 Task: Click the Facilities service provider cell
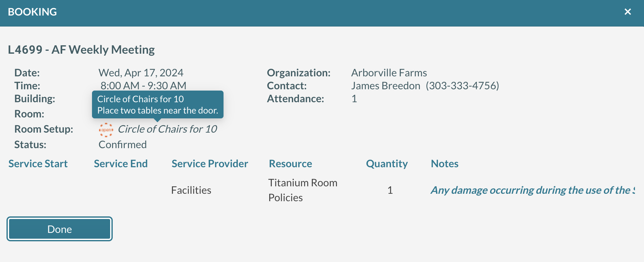[x=191, y=190]
